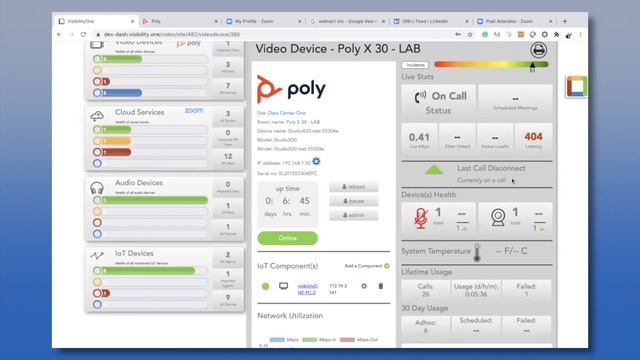Bookmark this page with the star icon
The image size is (640, 360).
pos(470,35)
